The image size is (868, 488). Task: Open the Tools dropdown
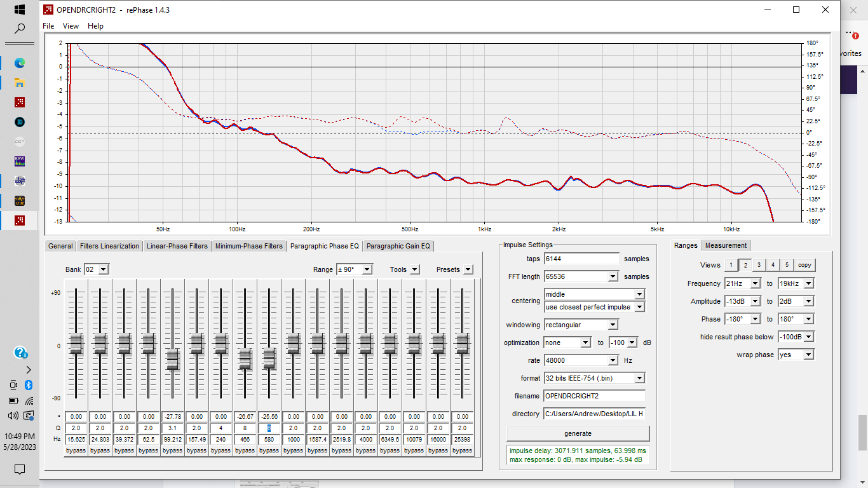414,269
